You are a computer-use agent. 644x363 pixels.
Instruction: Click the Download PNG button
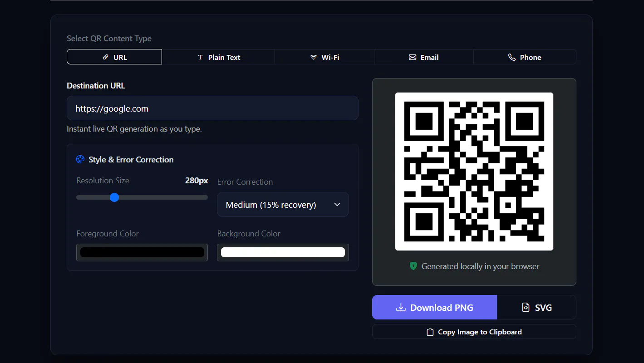434,308
